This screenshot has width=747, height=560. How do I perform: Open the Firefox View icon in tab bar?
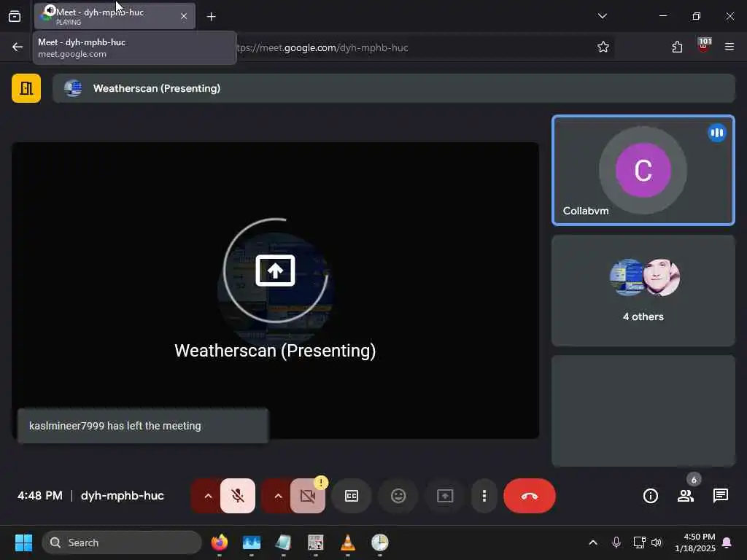[x=15, y=16]
